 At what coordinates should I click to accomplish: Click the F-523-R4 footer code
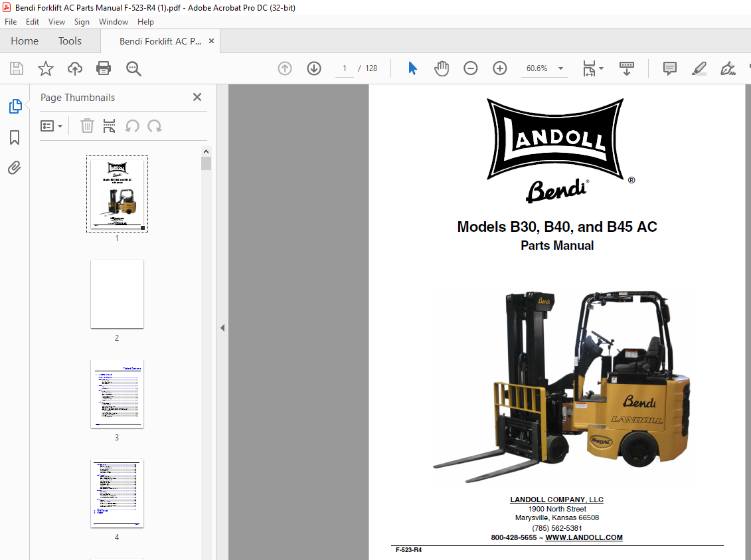pyautogui.click(x=408, y=550)
